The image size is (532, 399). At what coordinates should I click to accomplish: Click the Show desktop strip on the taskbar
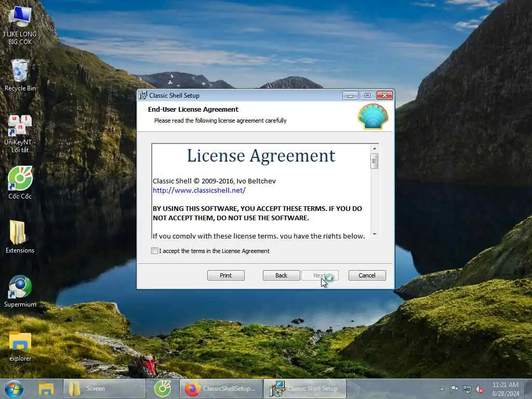[x=529, y=389]
